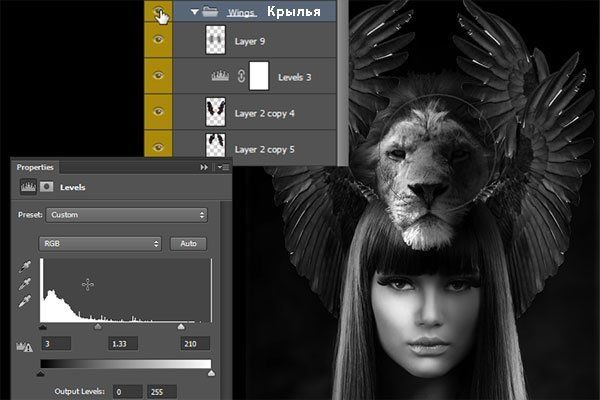Click the output white slider handle

[211, 373]
